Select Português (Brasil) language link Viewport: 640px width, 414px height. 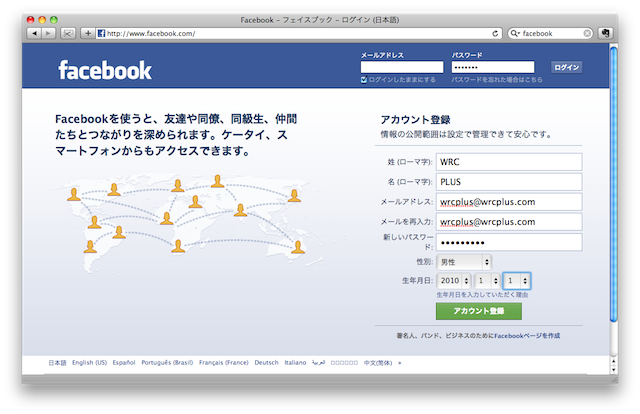click(167, 363)
